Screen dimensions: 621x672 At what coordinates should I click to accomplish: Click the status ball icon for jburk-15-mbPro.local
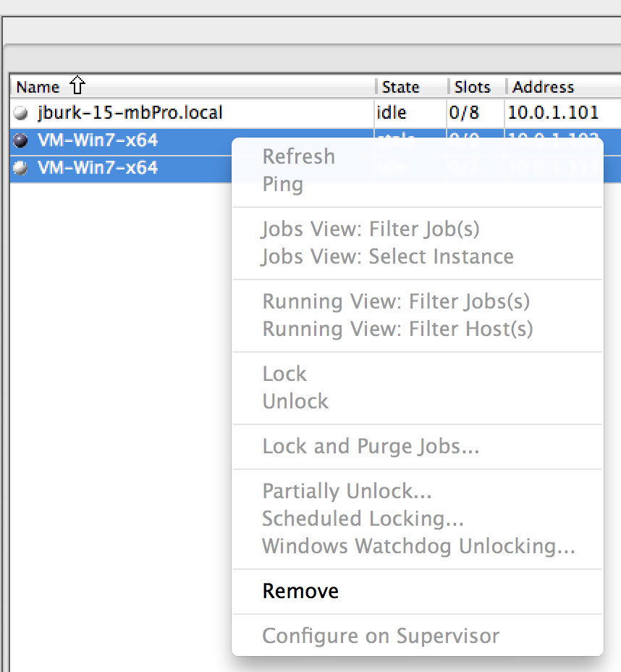click(x=21, y=113)
